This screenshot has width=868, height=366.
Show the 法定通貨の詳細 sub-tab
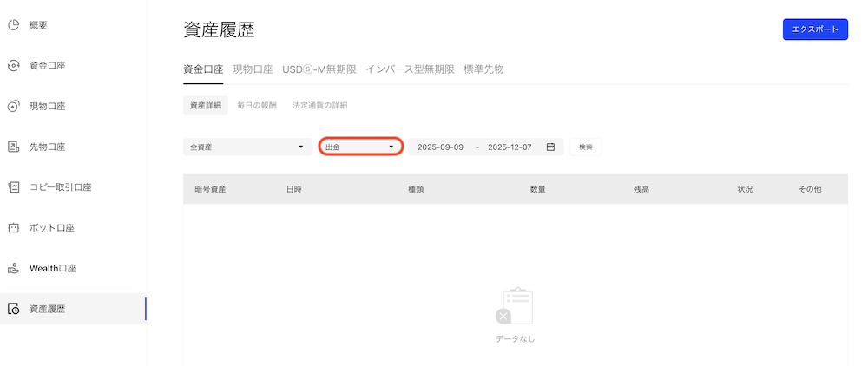tap(319, 106)
